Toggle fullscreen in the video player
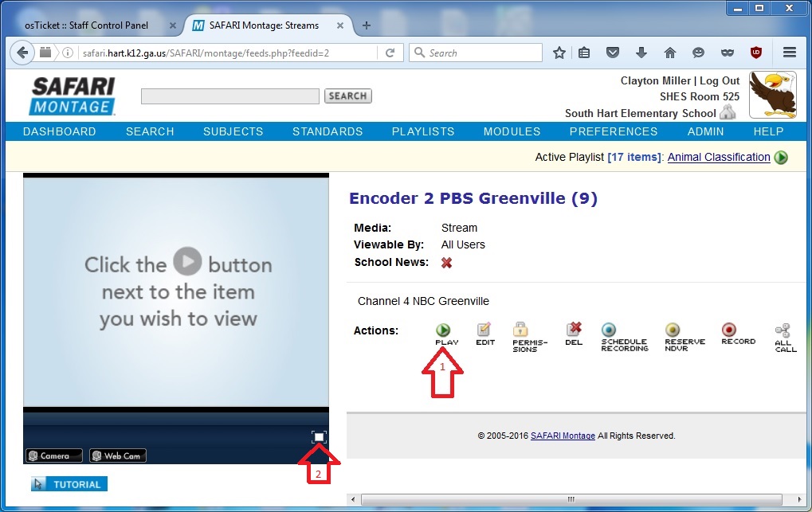 coord(319,437)
